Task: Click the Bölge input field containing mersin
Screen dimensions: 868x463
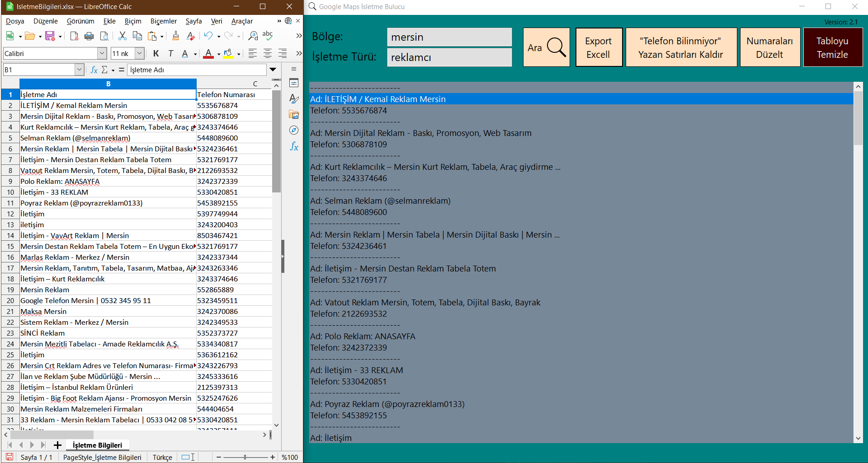Action: pos(449,37)
